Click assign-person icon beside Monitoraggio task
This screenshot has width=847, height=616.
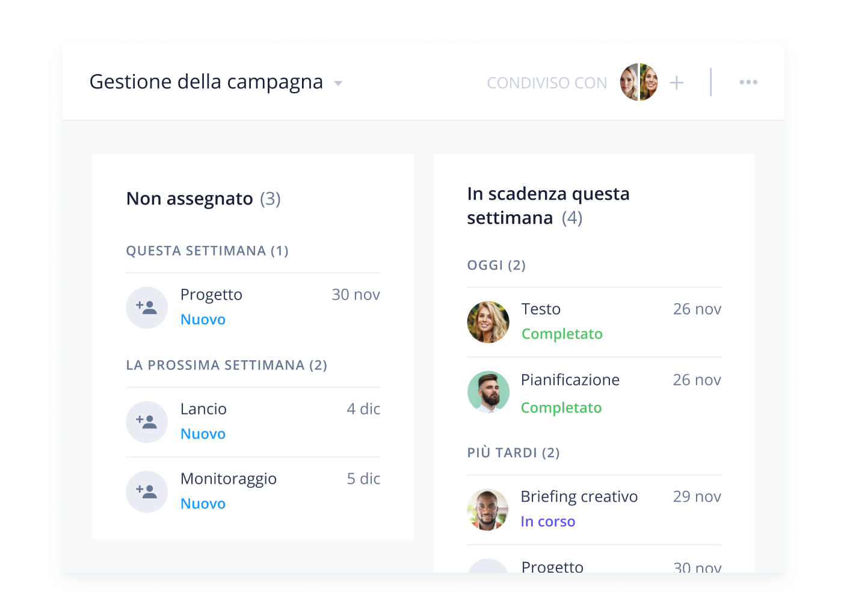(x=147, y=491)
